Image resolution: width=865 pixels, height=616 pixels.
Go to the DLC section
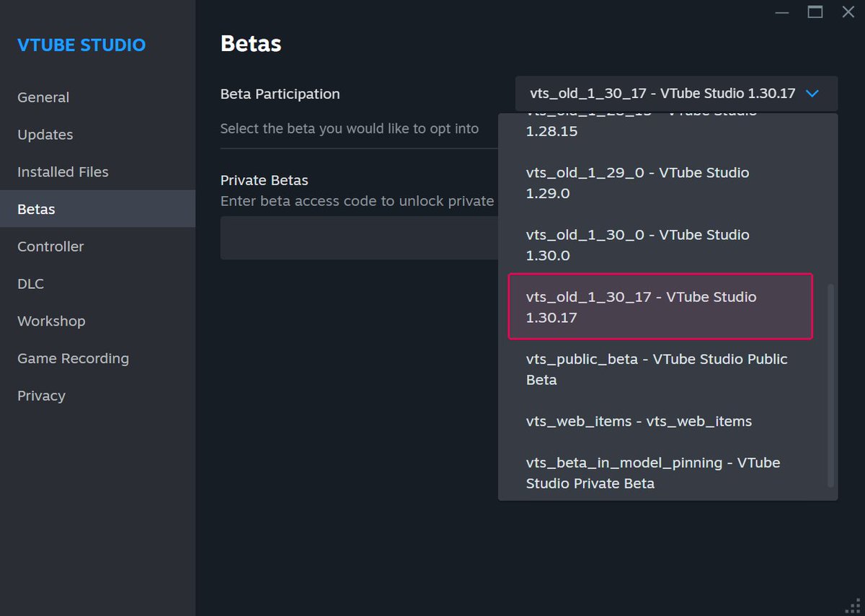point(30,284)
